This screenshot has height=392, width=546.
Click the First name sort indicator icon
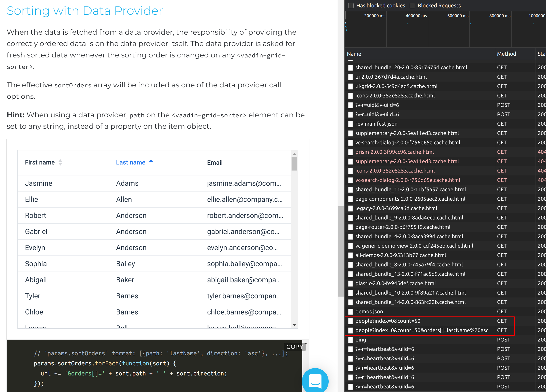(60, 162)
